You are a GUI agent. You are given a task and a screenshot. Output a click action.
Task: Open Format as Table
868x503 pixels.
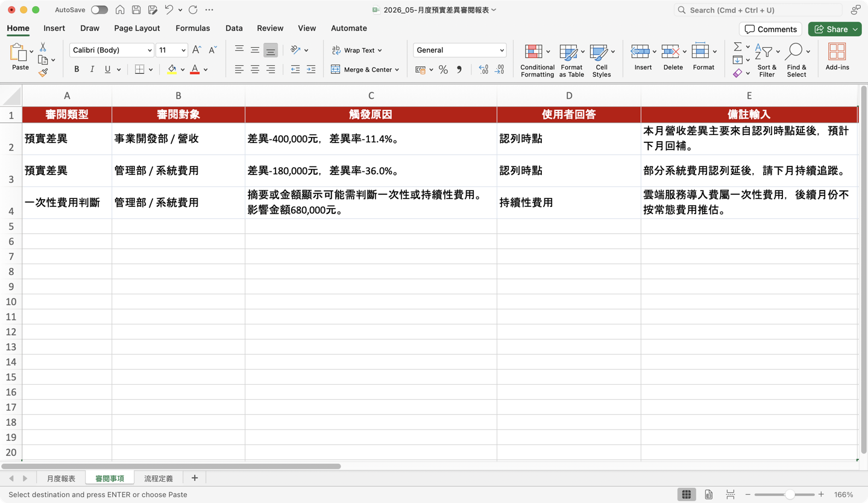[571, 60]
